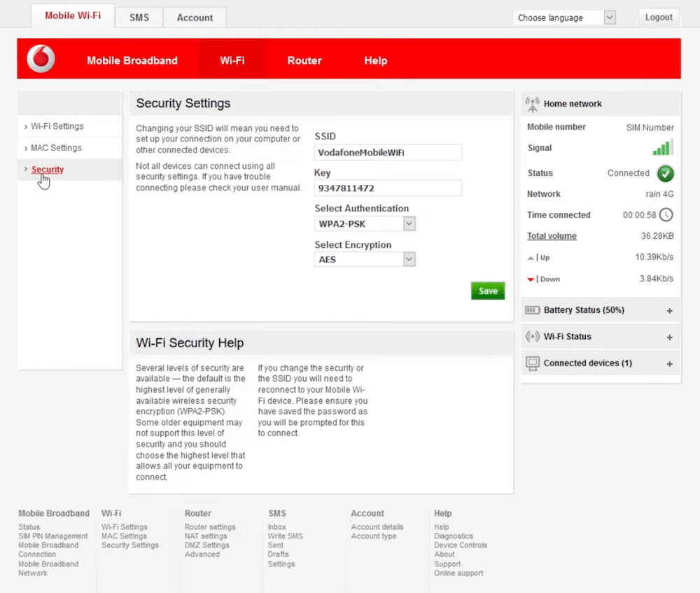The image size is (700, 593).
Task: Click the green Connected status checkmark
Action: 664,173
